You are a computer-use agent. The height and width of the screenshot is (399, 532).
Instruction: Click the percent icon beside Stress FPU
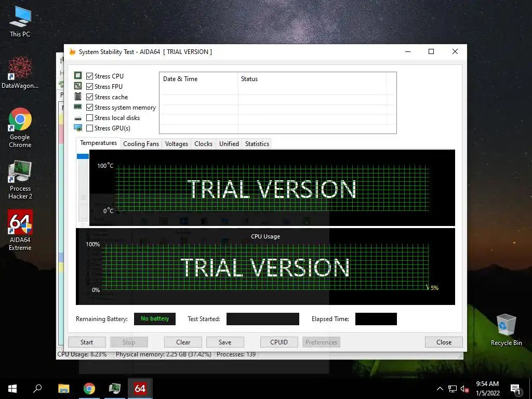click(x=78, y=86)
